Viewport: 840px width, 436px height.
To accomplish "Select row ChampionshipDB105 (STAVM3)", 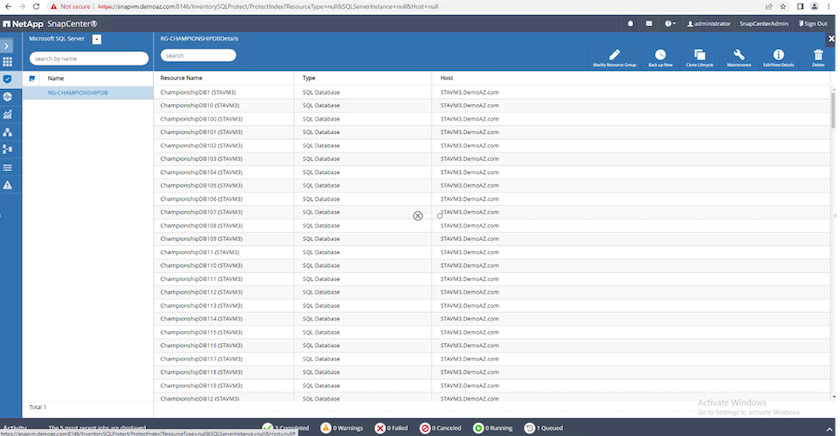I will 492,185.
